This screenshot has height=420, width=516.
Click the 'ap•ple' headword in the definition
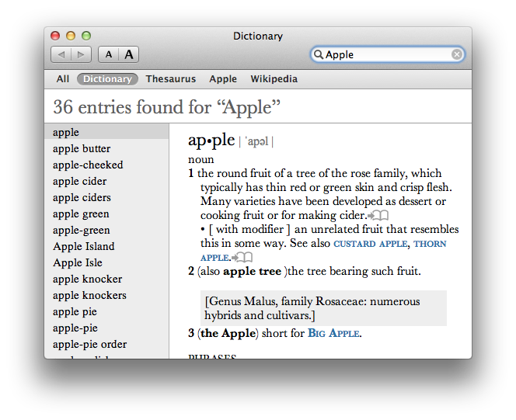(x=211, y=141)
